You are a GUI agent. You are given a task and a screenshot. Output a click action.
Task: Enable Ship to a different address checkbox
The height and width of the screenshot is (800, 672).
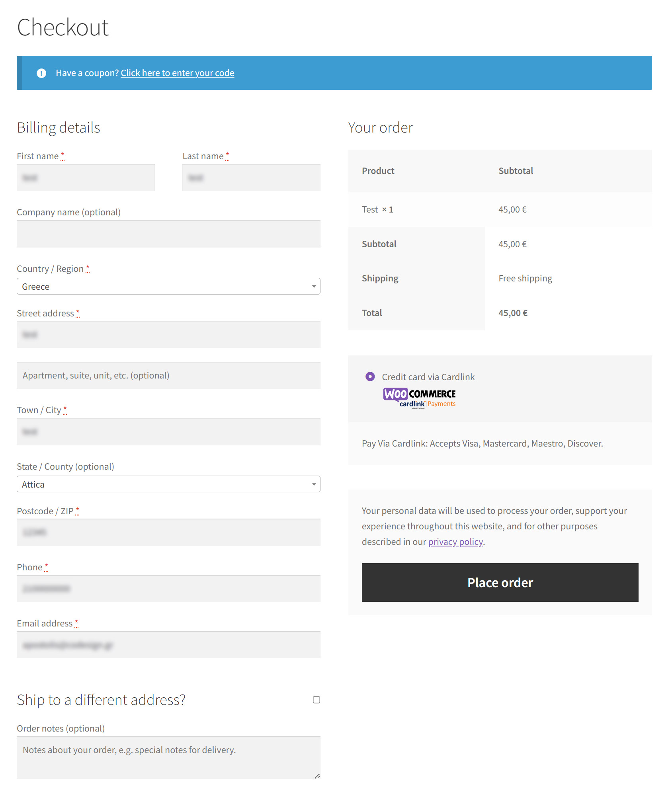316,700
